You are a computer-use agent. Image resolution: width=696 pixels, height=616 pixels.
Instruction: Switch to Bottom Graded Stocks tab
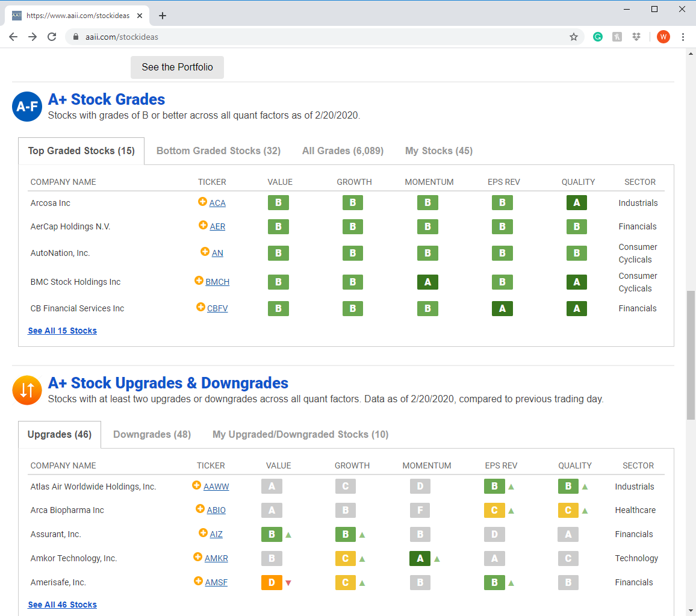(x=219, y=151)
